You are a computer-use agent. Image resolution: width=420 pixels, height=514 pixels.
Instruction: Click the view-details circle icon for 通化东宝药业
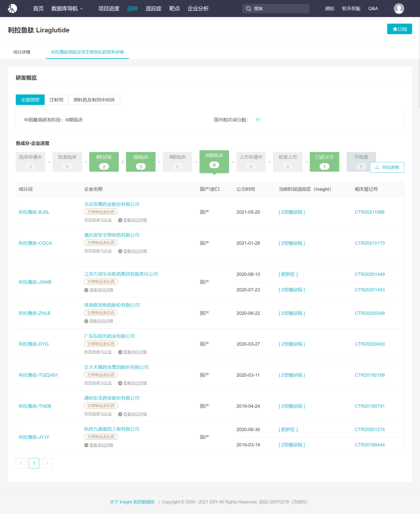point(120,414)
